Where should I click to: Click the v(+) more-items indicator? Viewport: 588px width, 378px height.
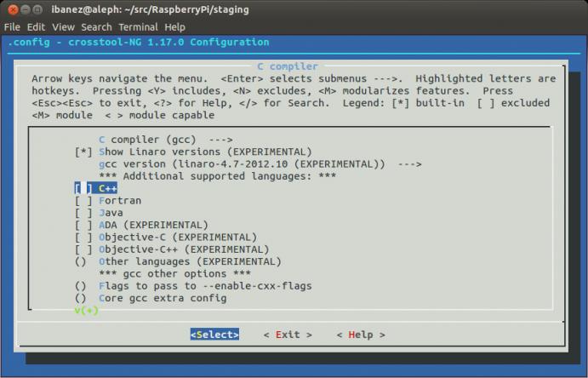(x=86, y=311)
